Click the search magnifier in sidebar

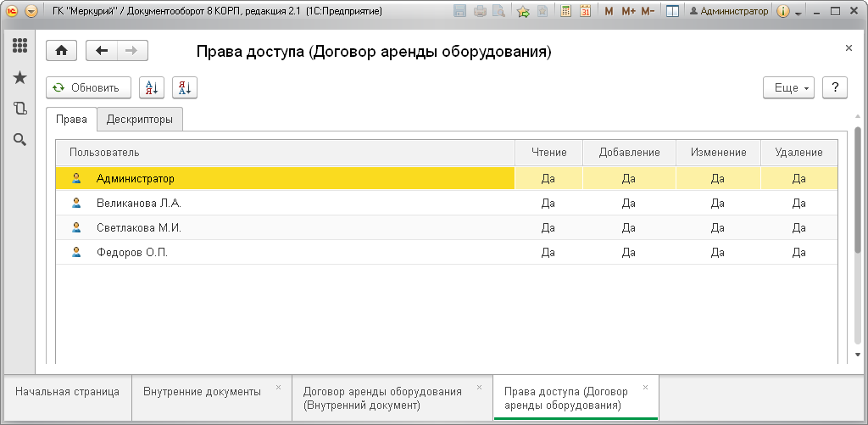click(x=20, y=140)
